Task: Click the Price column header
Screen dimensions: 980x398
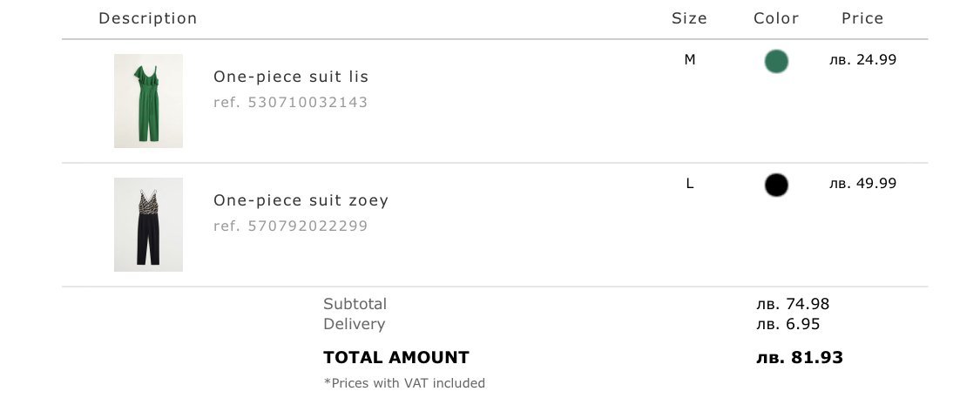Action: tap(862, 18)
